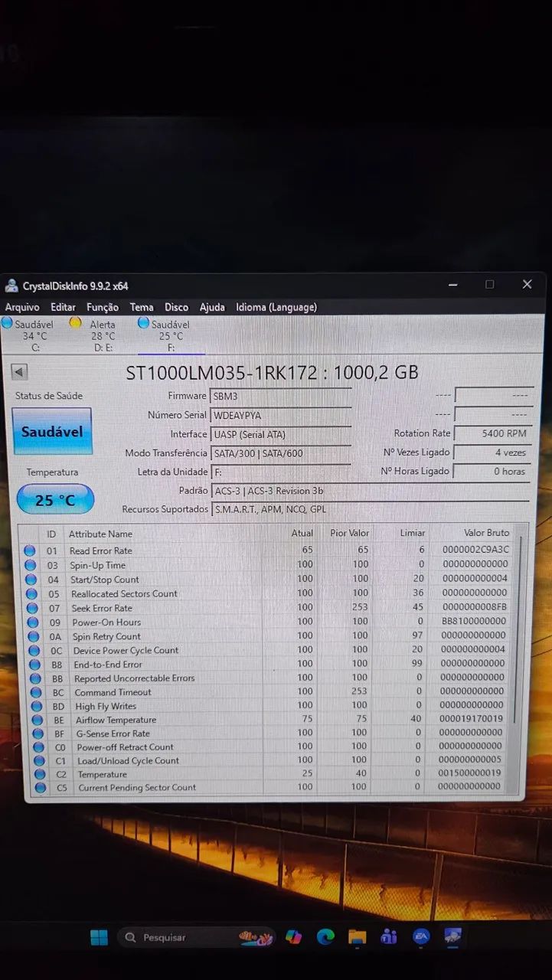
Task: Click the status dot for G-Sense Error Rate
Action: point(39,733)
